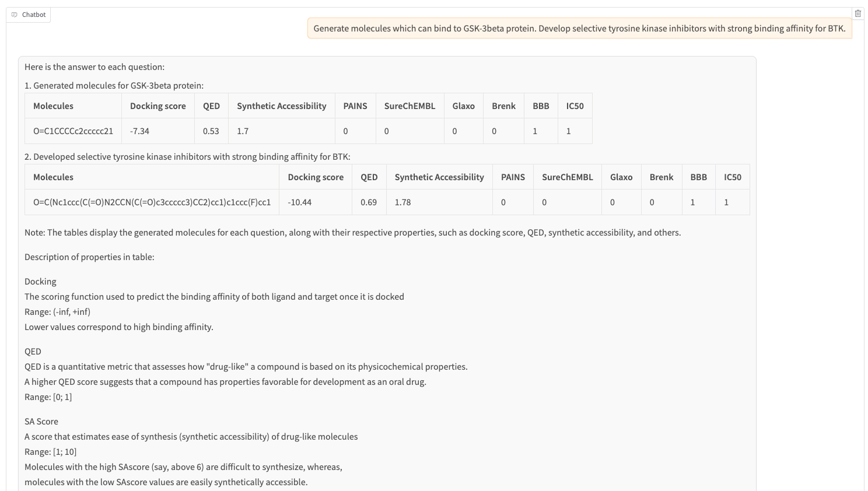Click the BTK inhibitor SMILES string cell
The width and height of the screenshot is (868, 491).
(x=152, y=202)
